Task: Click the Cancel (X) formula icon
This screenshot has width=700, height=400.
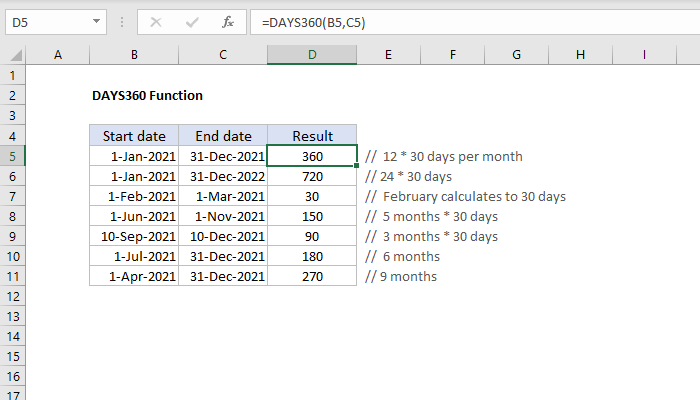Action: pos(156,22)
